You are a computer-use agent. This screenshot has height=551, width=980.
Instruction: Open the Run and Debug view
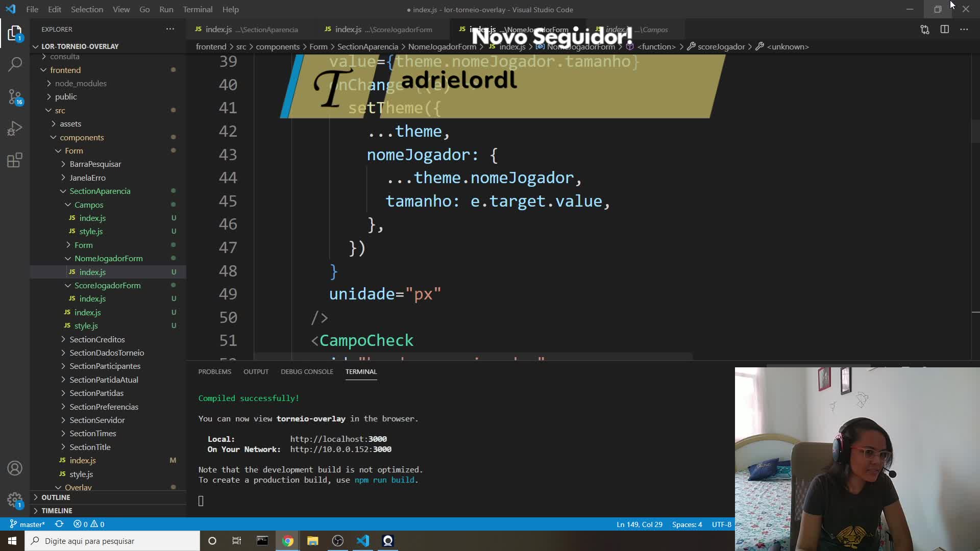15,128
